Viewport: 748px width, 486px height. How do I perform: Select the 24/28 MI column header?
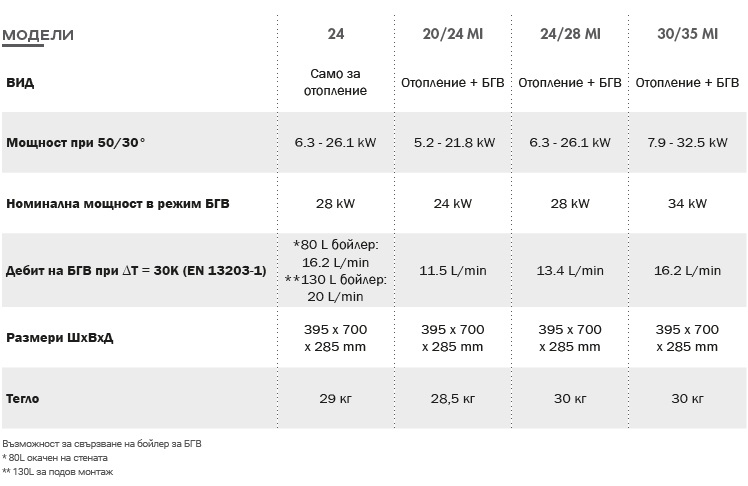(x=570, y=34)
